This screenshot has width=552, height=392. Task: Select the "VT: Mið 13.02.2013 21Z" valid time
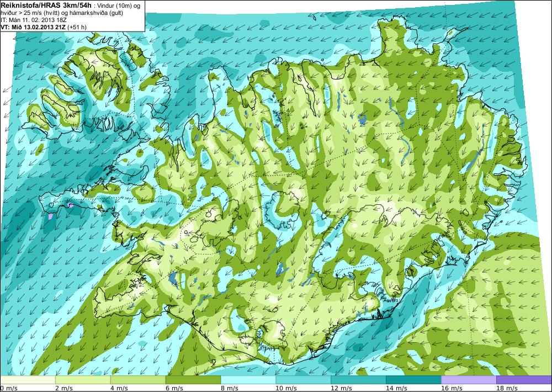34,27
